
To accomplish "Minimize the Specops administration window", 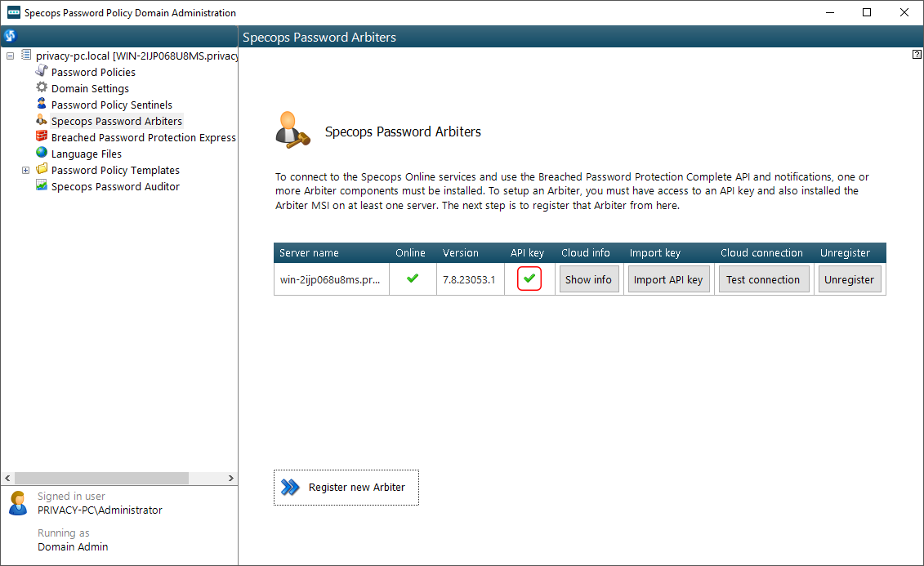I will [830, 12].
